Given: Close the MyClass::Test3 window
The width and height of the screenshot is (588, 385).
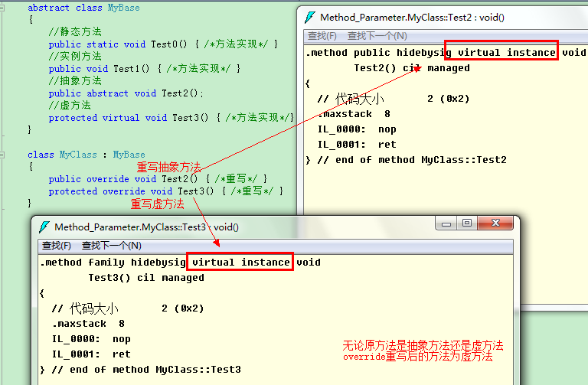Looking at the screenshot, I should tap(495, 223).
